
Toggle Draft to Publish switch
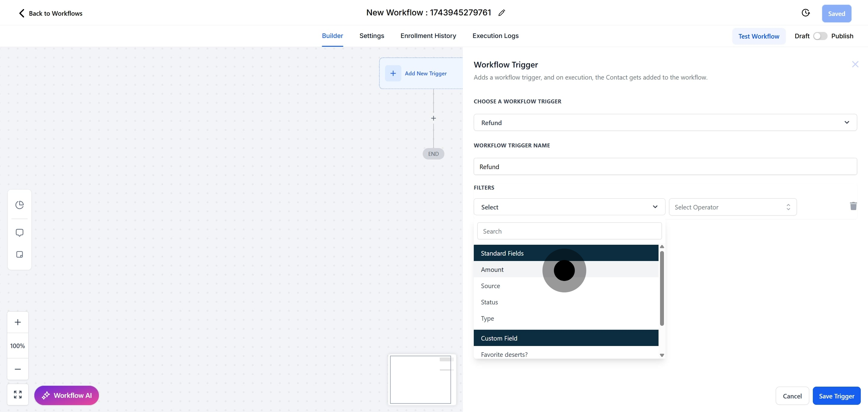pyautogui.click(x=820, y=36)
